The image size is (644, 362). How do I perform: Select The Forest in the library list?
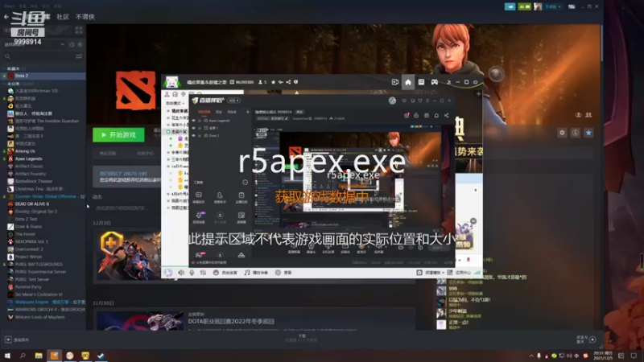[43, 234]
